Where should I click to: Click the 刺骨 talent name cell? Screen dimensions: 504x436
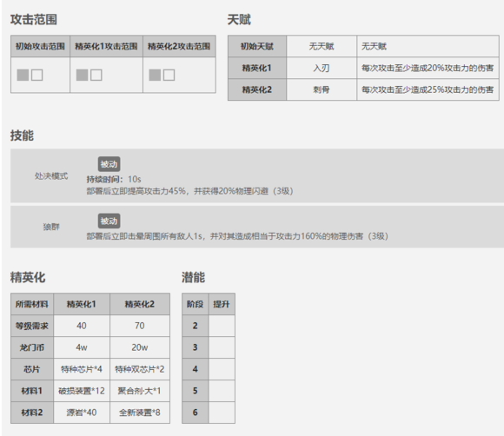point(322,89)
